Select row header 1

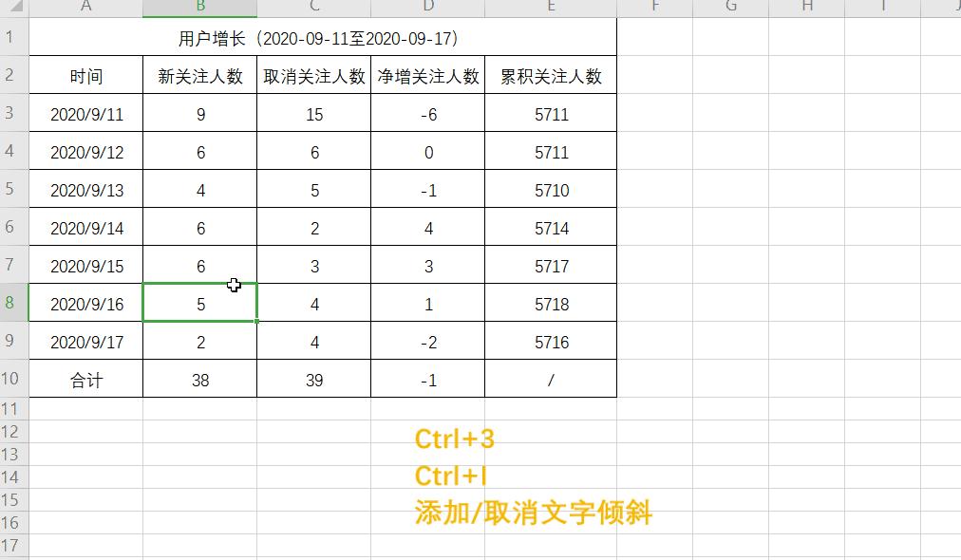coord(13,36)
